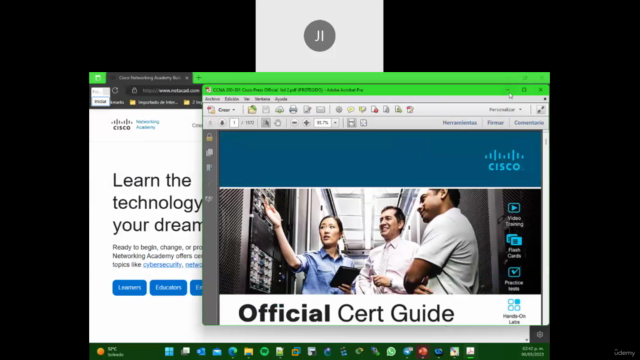This screenshot has height=360, width=640.
Task: Select the Cisco Networking Academy browser tab
Action: [x=149, y=78]
